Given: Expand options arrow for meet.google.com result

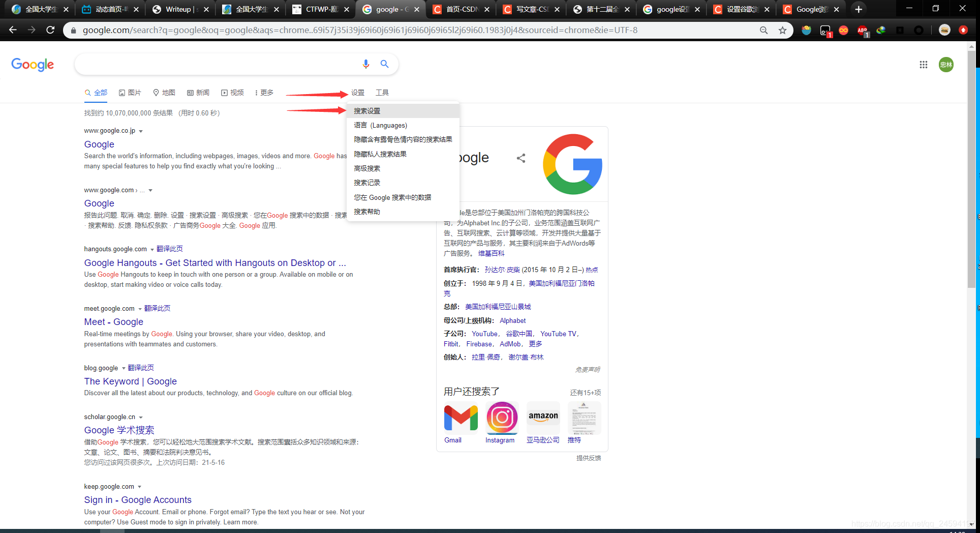Looking at the screenshot, I should [140, 309].
